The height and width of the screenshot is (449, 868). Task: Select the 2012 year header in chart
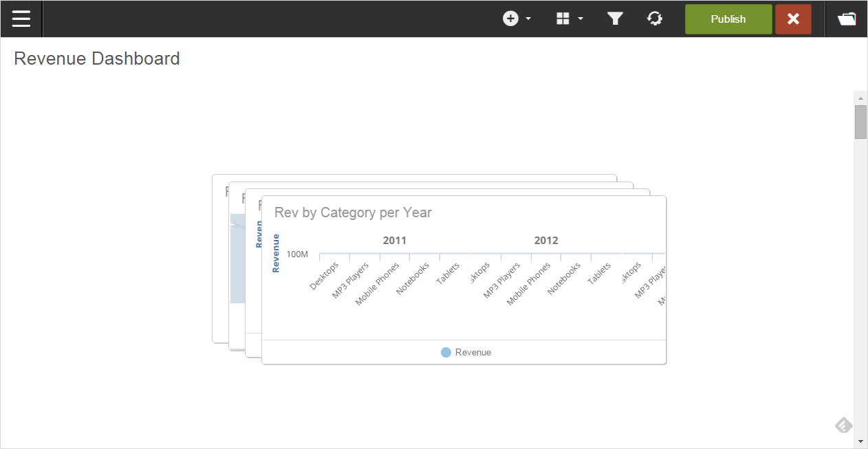[x=546, y=241]
